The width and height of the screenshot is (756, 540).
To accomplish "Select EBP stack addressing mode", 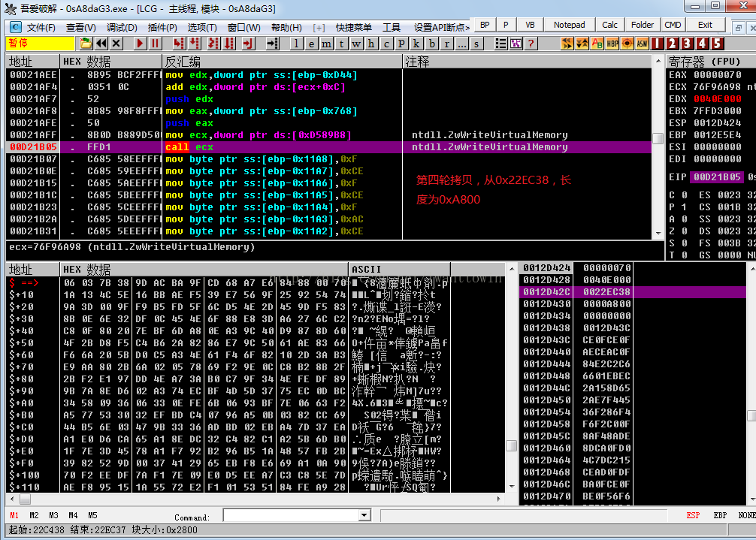I will [720, 515].
